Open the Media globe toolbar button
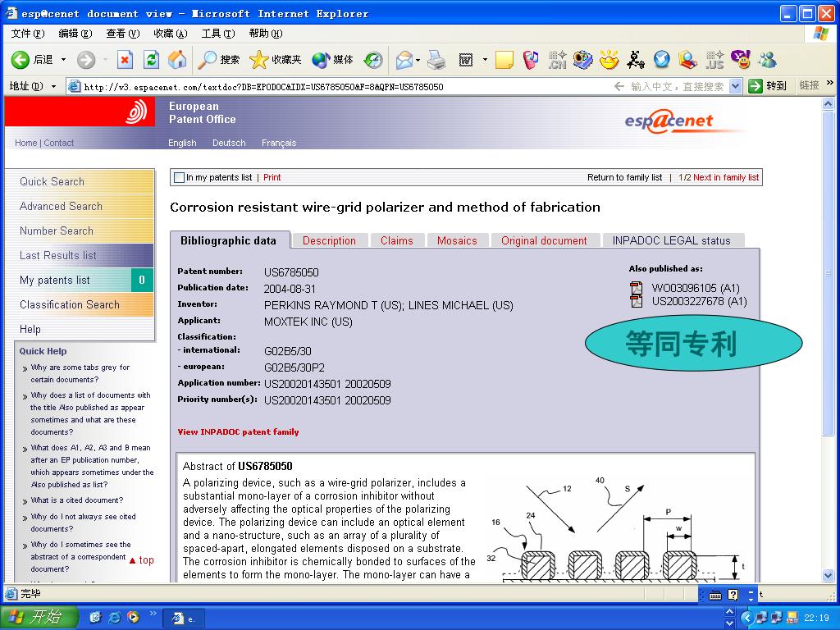 click(332, 60)
